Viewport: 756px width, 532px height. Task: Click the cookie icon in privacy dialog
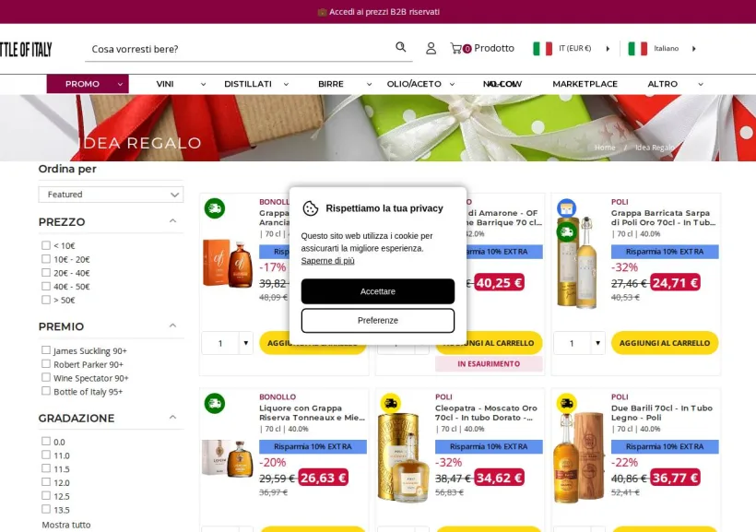pyautogui.click(x=310, y=208)
